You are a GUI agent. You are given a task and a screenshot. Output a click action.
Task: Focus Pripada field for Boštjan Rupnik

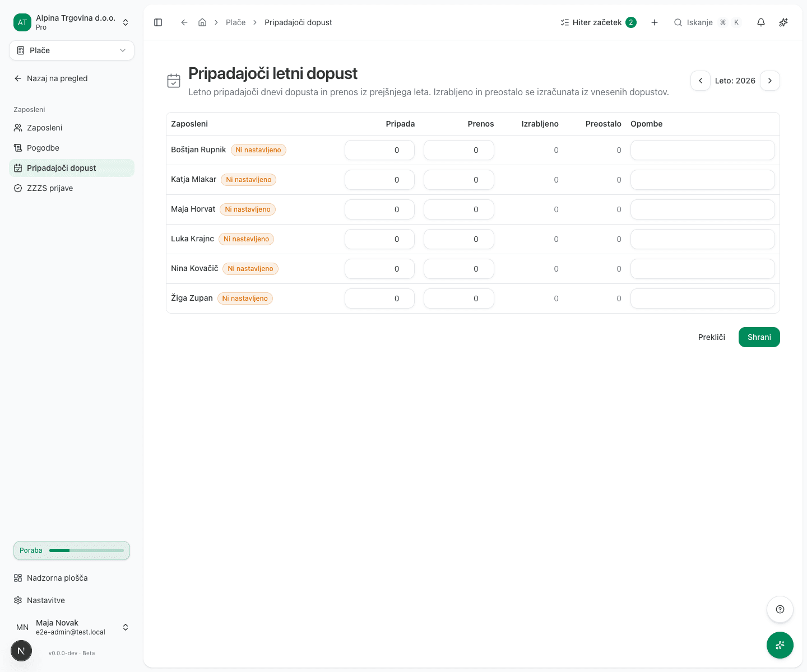click(379, 150)
